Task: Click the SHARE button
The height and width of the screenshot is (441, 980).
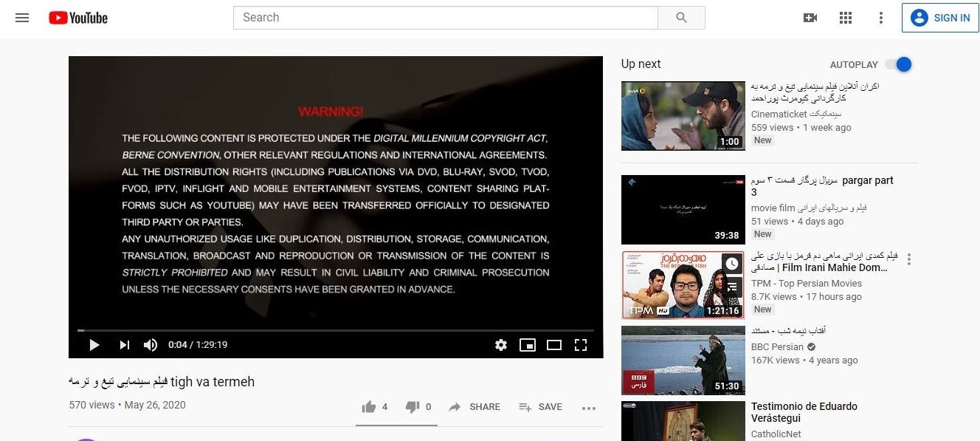Action: coord(475,407)
